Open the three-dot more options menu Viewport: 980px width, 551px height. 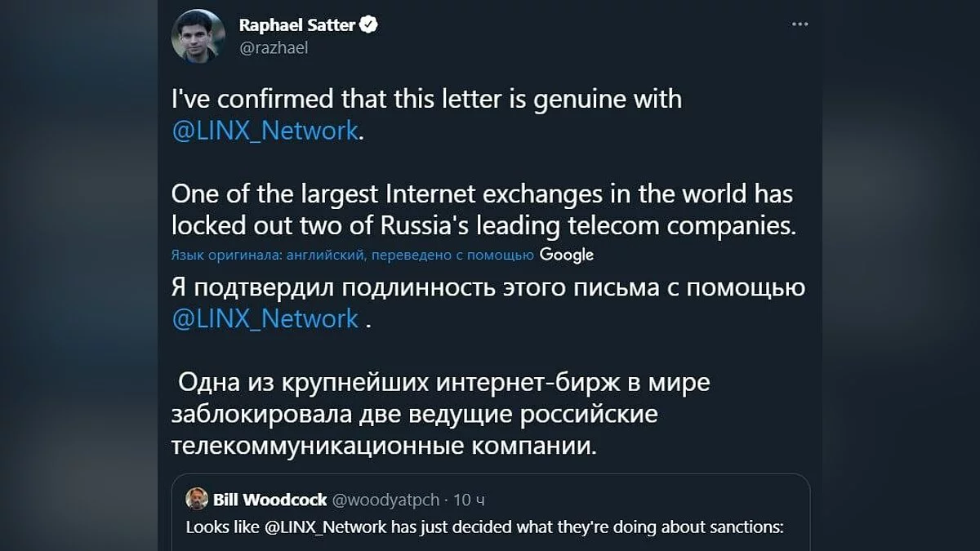pos(800,24)
